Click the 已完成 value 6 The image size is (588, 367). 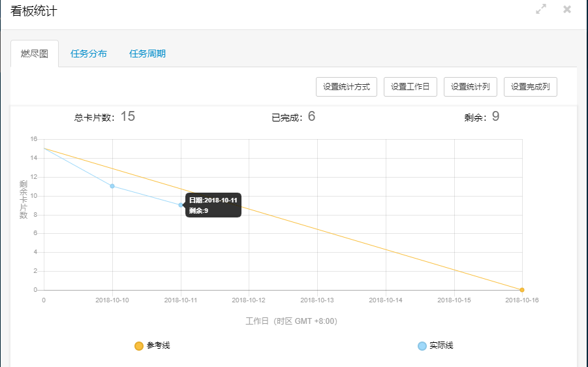pyautogui.click(x=312, y=116)
